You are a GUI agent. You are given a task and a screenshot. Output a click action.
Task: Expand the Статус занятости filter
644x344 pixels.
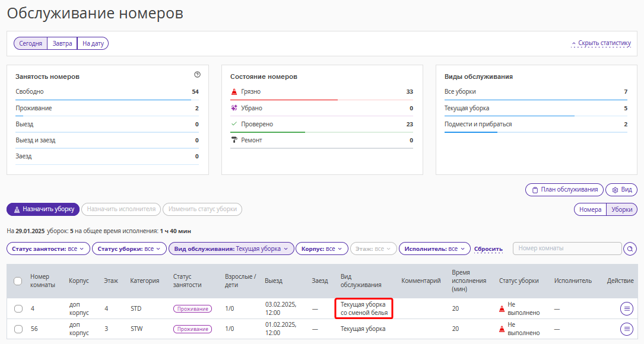[x=48, y=249]
